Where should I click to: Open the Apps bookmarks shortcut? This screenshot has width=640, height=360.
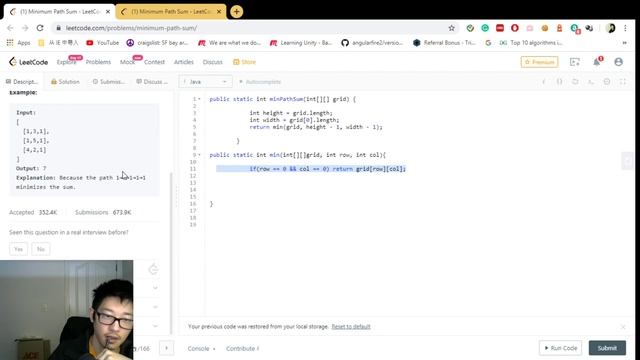pyautogui.click(x=19, y=43)
